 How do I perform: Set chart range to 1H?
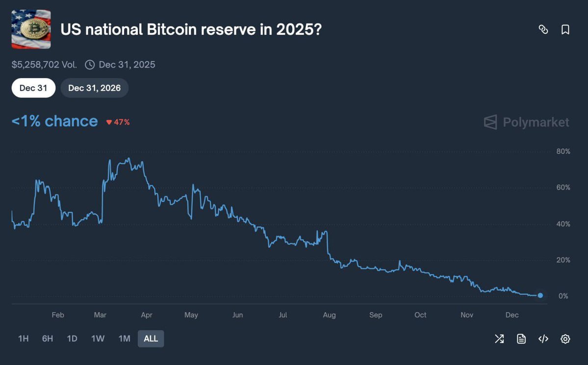point(23,339)
